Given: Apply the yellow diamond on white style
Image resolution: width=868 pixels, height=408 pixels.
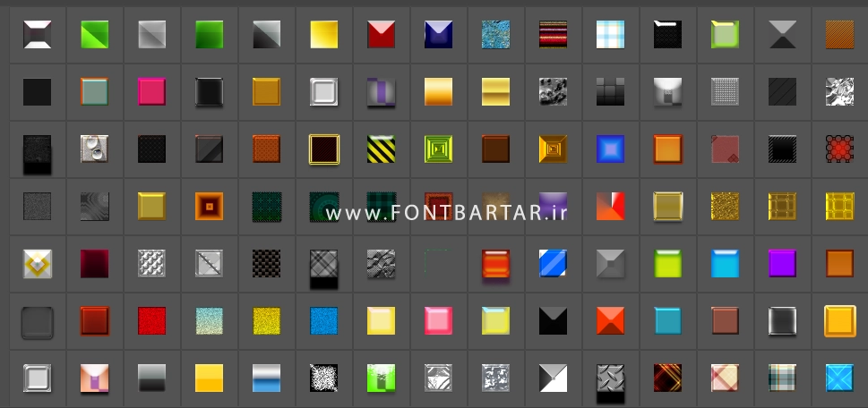Looking at the screenshot, I should (x=37, y=263).
